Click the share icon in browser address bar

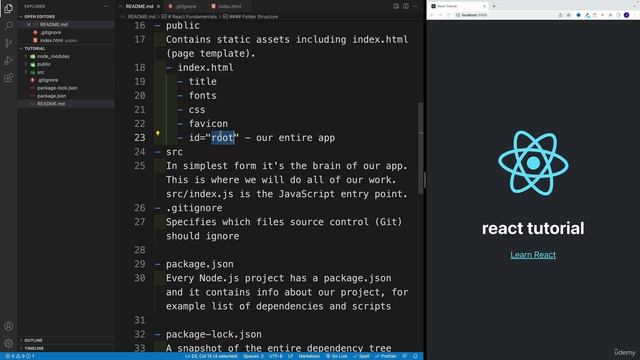[x=560, y=15]
